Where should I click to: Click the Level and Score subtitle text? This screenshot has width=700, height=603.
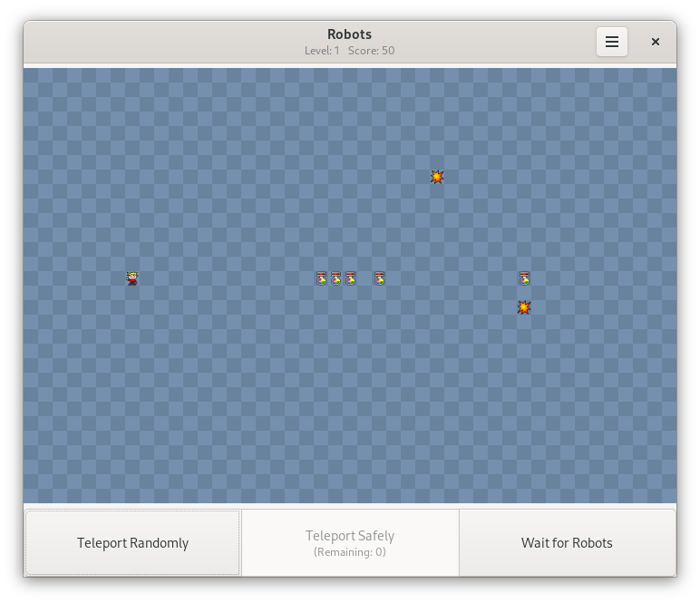pos(349,51)
